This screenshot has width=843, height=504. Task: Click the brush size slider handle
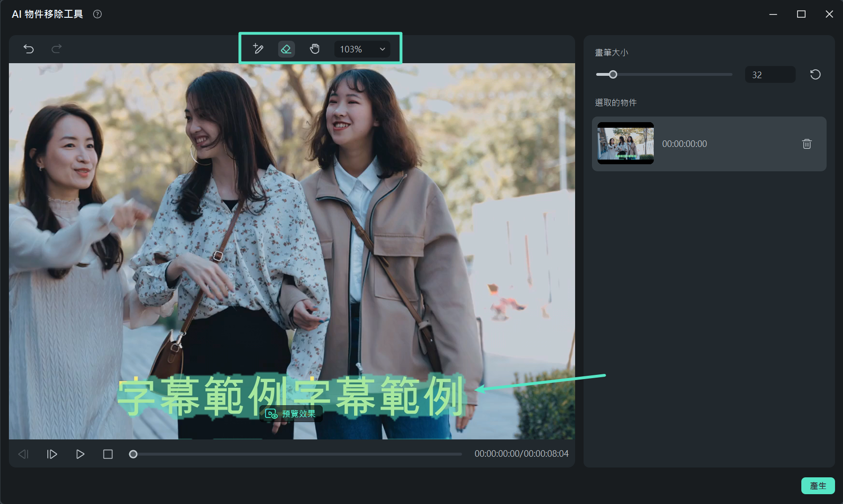click(x=613, y=74)
